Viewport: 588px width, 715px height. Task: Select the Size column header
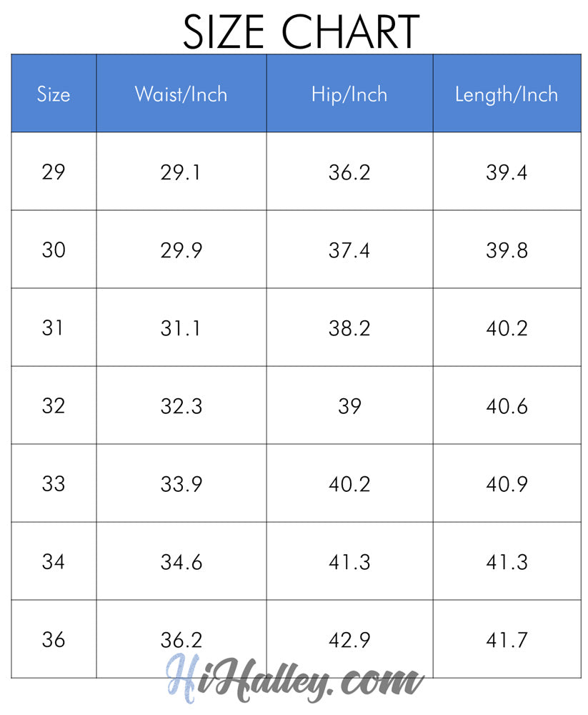[54, 94]
